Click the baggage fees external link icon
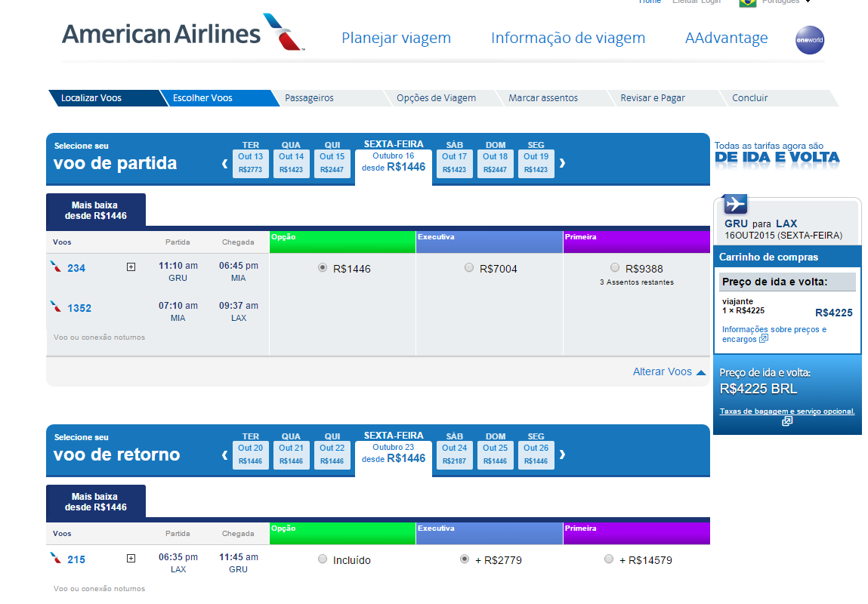Viewport: 868px width, 604px height. 786,421
